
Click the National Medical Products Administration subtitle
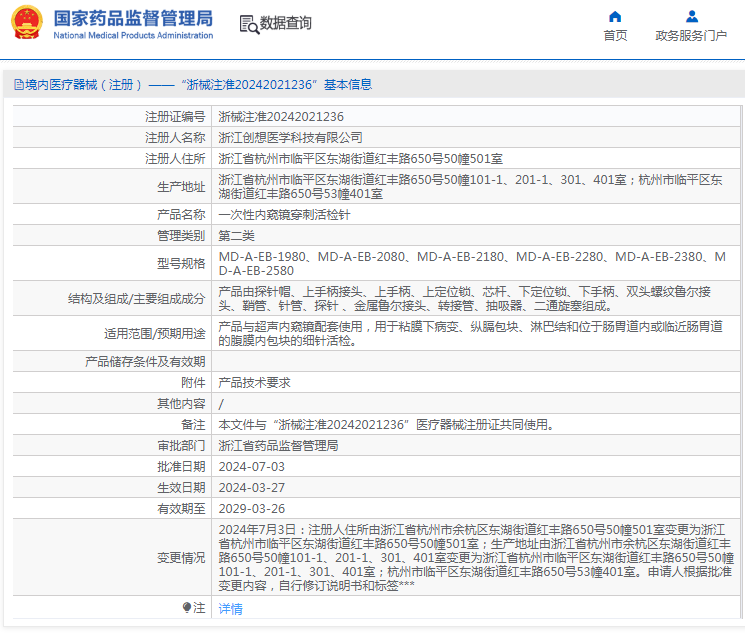(132, 36)
